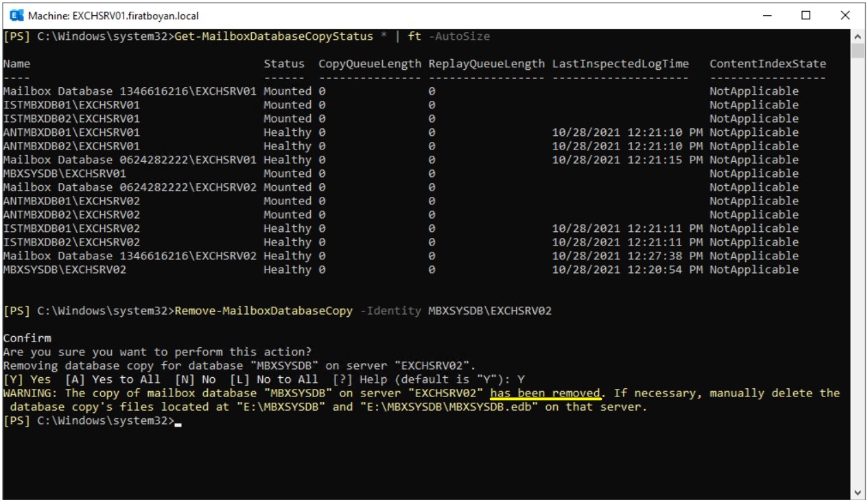Image resolution: width=868 pixels, height=500 pixels.
Task: Click row ISTMBXDB02\EXCHSRV01
Action: point(401,119)
